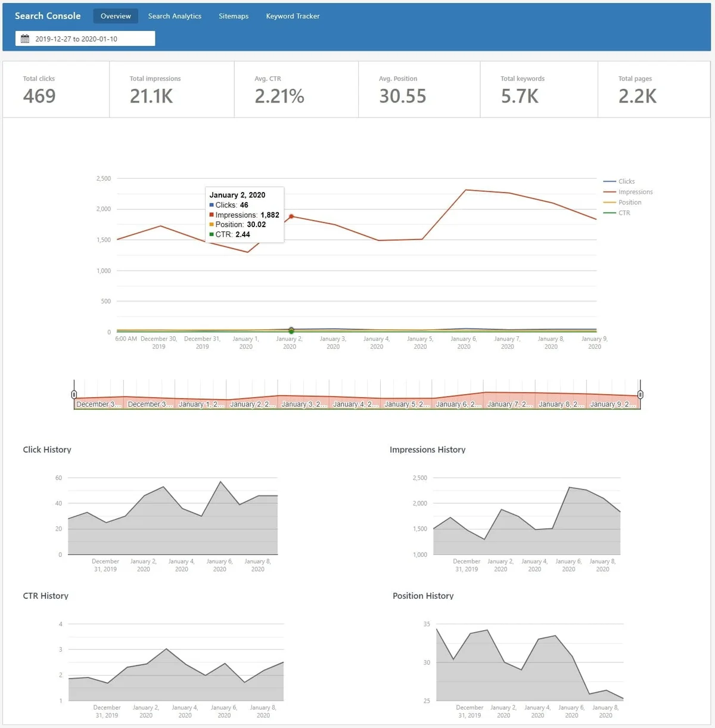Click the Search Console title

point(48,16)
